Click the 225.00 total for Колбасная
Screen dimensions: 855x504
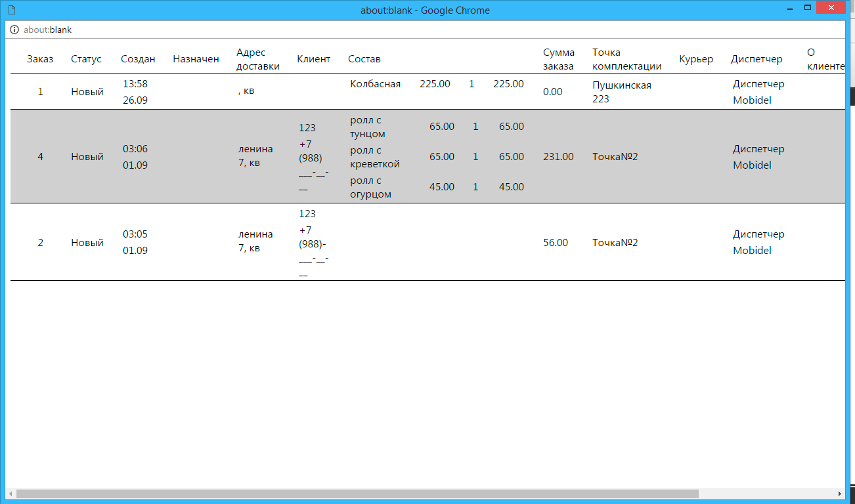(x=508, y=84)
